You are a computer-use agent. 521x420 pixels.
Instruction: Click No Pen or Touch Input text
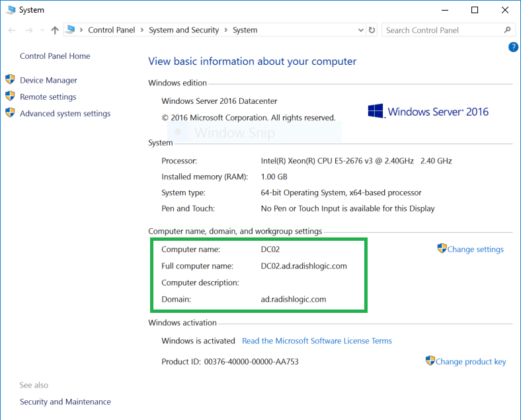tap(348, 208)
